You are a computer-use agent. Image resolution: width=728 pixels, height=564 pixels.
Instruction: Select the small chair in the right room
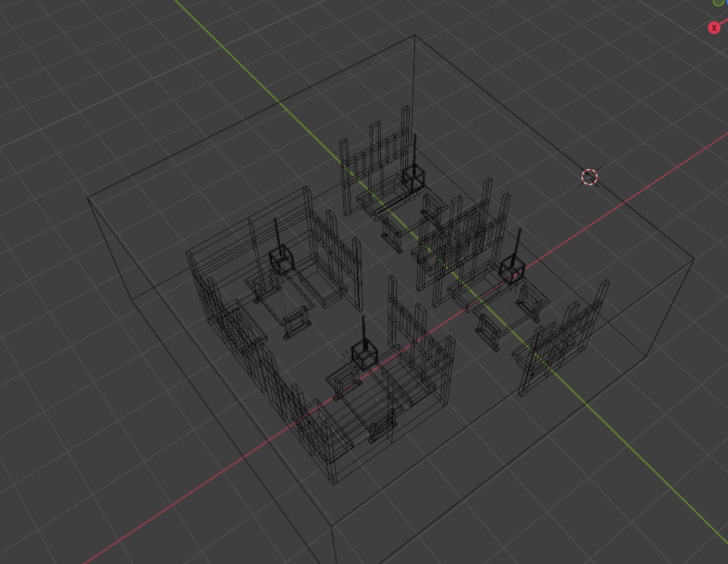click(488, 331)
